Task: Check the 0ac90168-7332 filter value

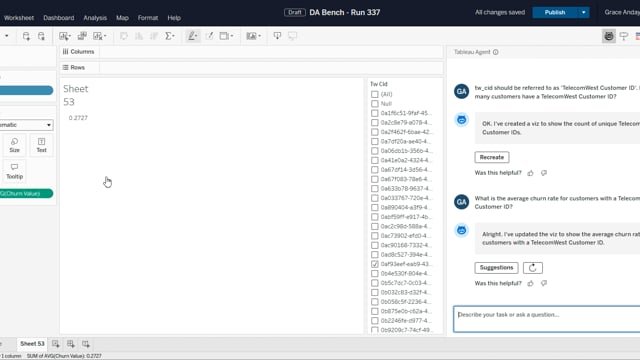Action: coord(375,245)
